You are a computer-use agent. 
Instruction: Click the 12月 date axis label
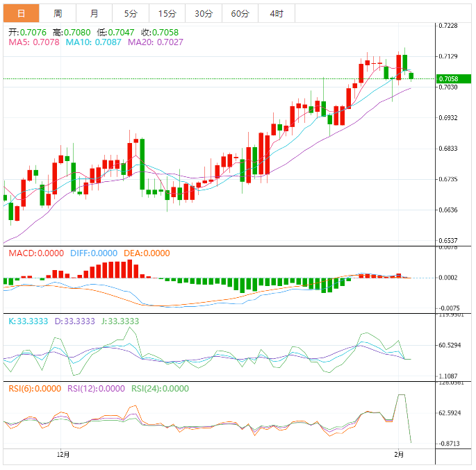(63, 454)
